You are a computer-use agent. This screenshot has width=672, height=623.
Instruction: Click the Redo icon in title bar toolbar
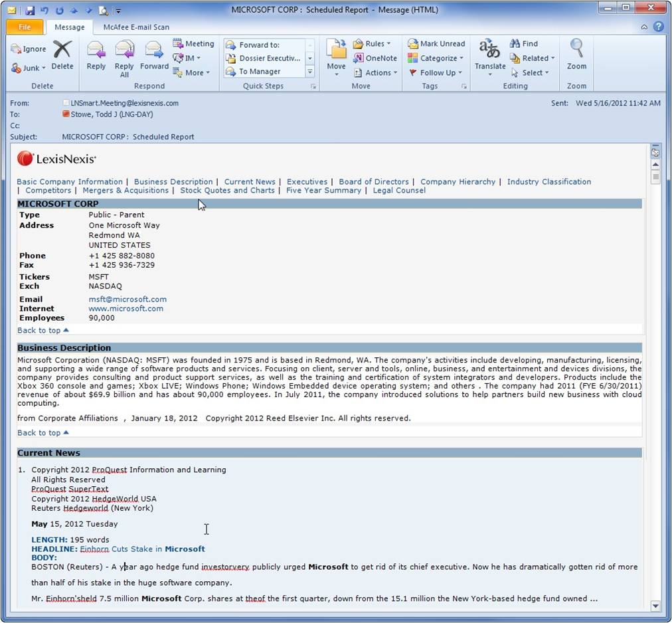coord(59,10)
